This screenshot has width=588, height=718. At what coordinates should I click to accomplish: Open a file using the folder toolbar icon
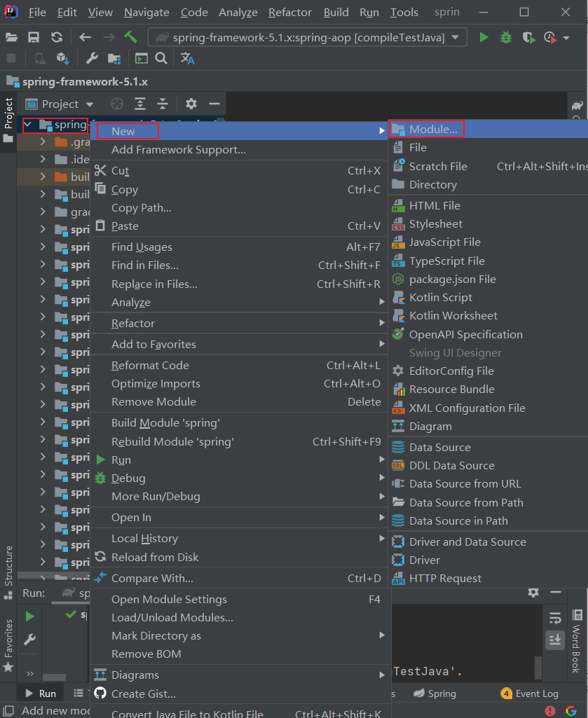coord(11,37)
